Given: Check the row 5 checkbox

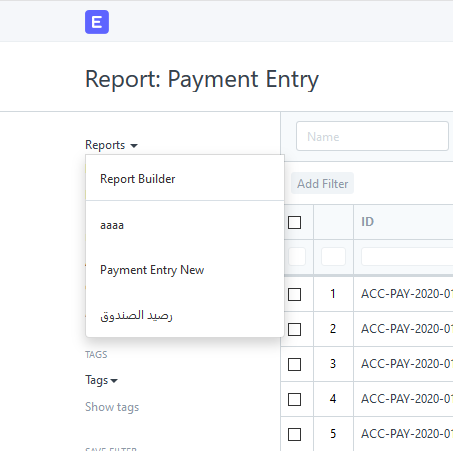Looking at the screenshot, I should 294,434.
